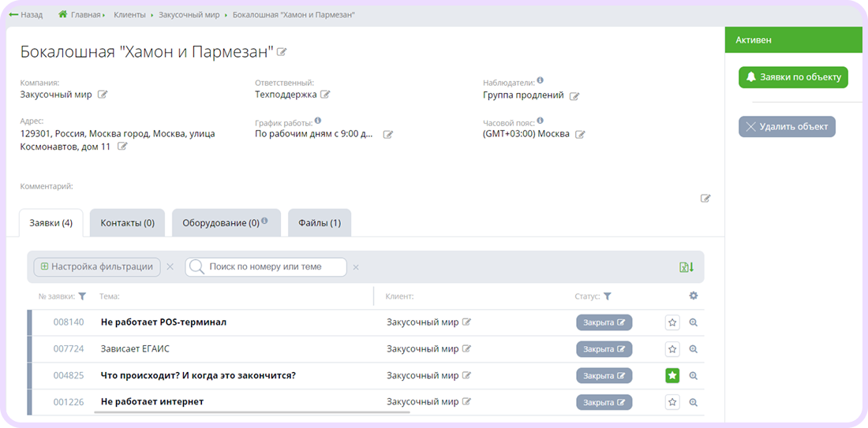Viewport: 868px width, 428px height.
Task: Open table column settings gear
Action: (x=693, y=296)
